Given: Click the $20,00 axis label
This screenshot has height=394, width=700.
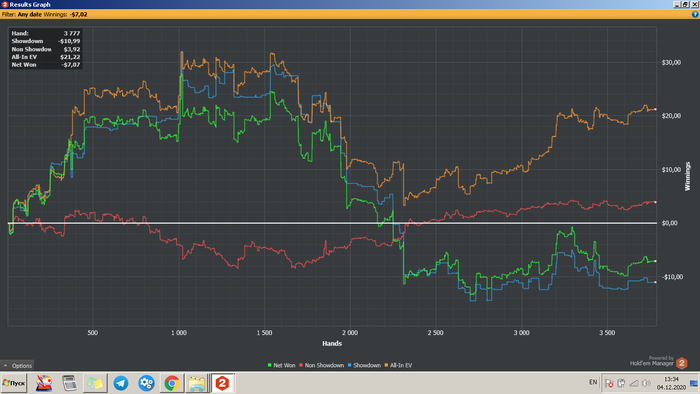Looking at the screenshot, I should click(x=671, y=116).
